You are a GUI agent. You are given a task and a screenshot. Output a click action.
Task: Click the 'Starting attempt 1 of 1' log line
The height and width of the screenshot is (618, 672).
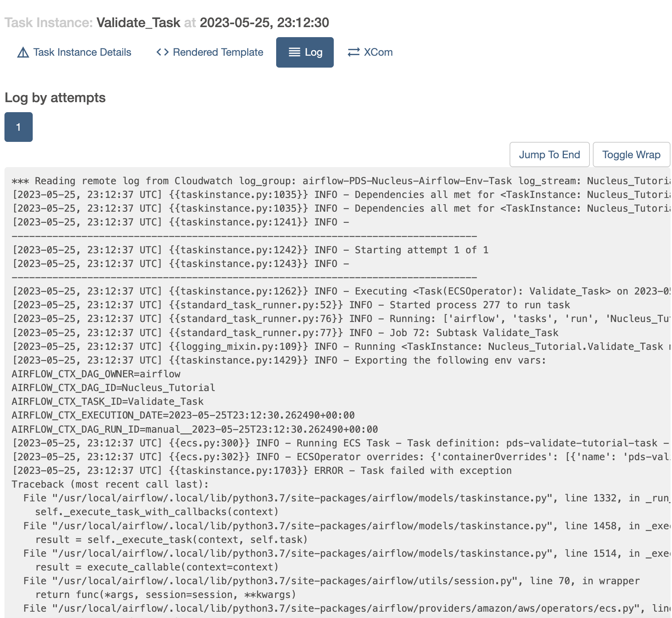250,250
